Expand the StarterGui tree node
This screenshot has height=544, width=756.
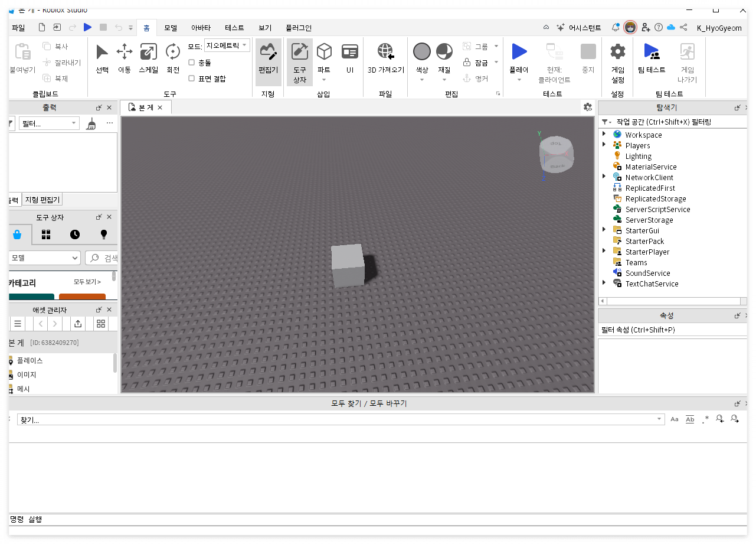[604, 230]
